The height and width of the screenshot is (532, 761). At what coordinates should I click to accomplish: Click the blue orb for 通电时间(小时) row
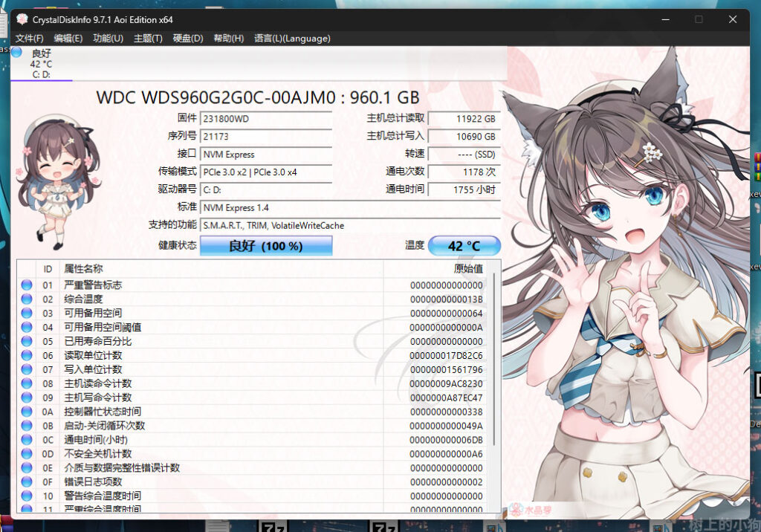[27, 440]
